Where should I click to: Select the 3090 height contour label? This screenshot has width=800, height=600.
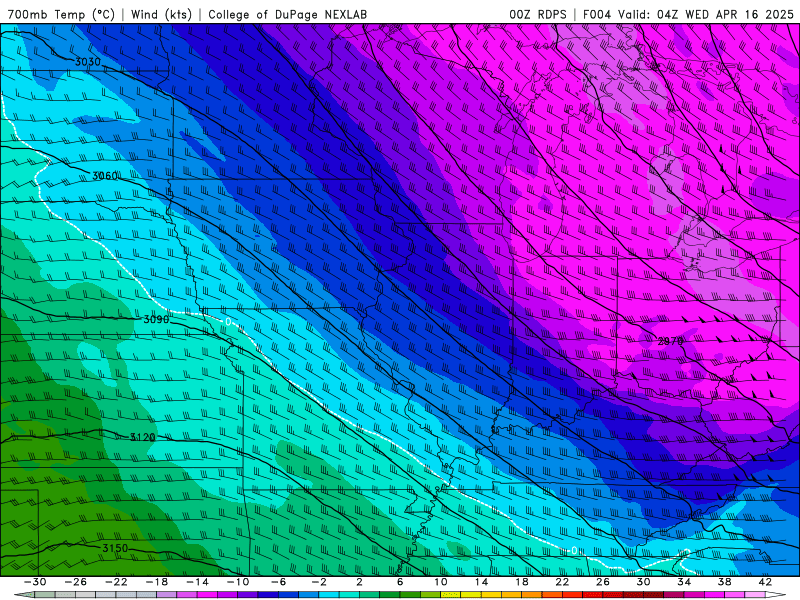click(x=156, y=319)
